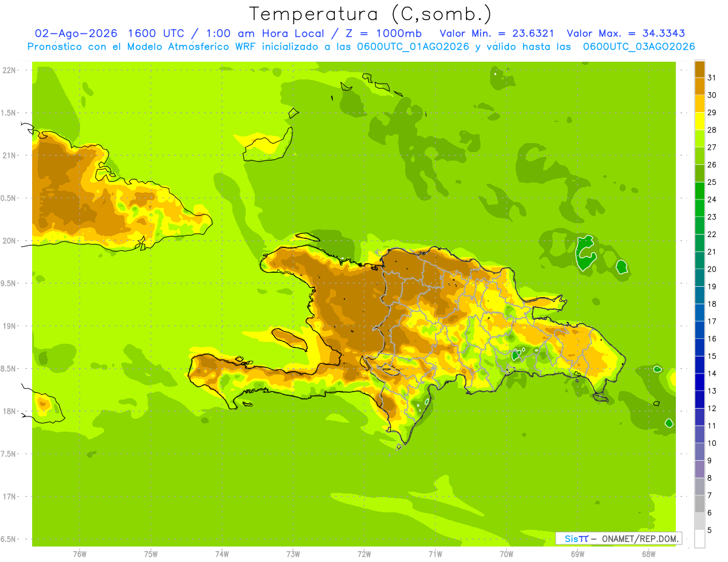Image resolution: width=728 pixels, height=562 pixels.
Task: Click the legend value 28
Action: (x=713, y=130)
